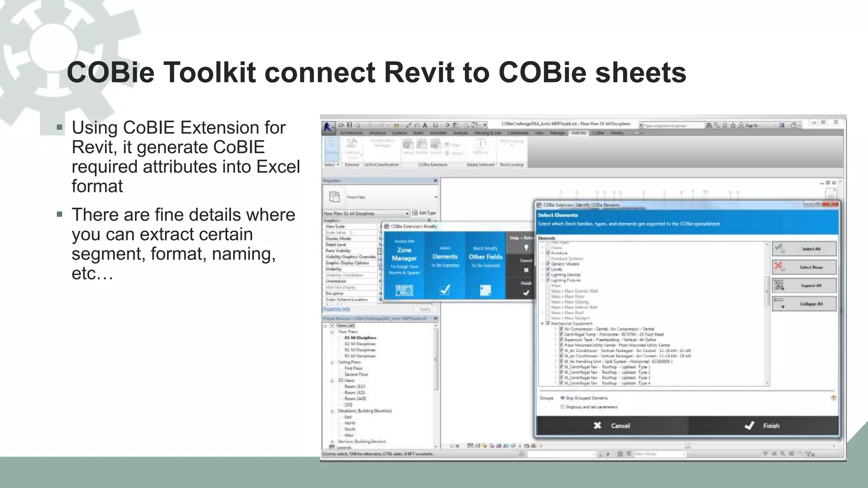Click the Cancel X in Modify dialog
Viewport: 868px width, 488px height.
pyautogui.click(x=526, y=270)
